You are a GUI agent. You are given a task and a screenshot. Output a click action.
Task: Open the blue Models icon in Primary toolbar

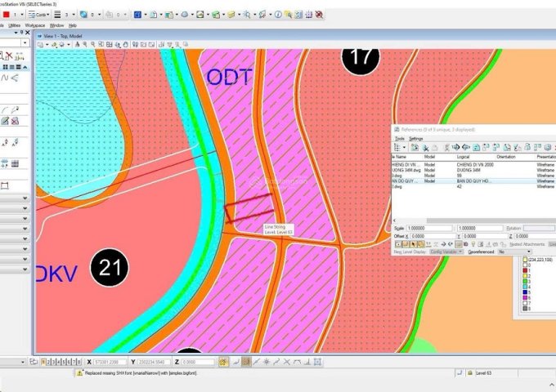point(137,15)
